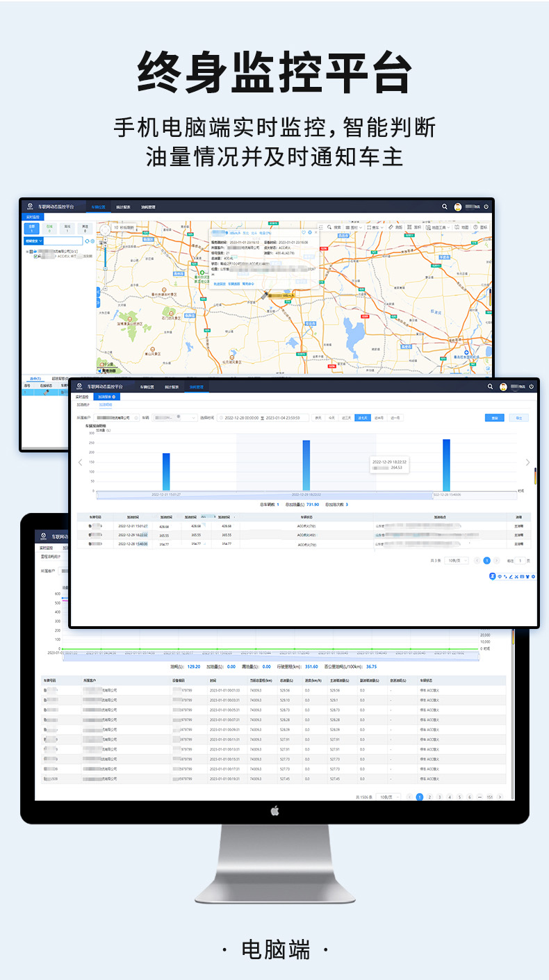Select 关注 vehicle status filter

click(85, 229)
